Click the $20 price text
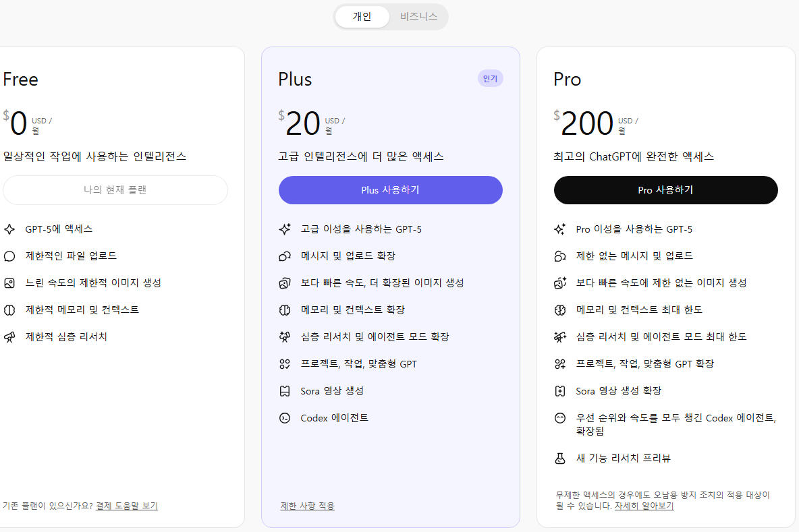The height and width of the screenshot is (532, 799). tap(299, 123)
